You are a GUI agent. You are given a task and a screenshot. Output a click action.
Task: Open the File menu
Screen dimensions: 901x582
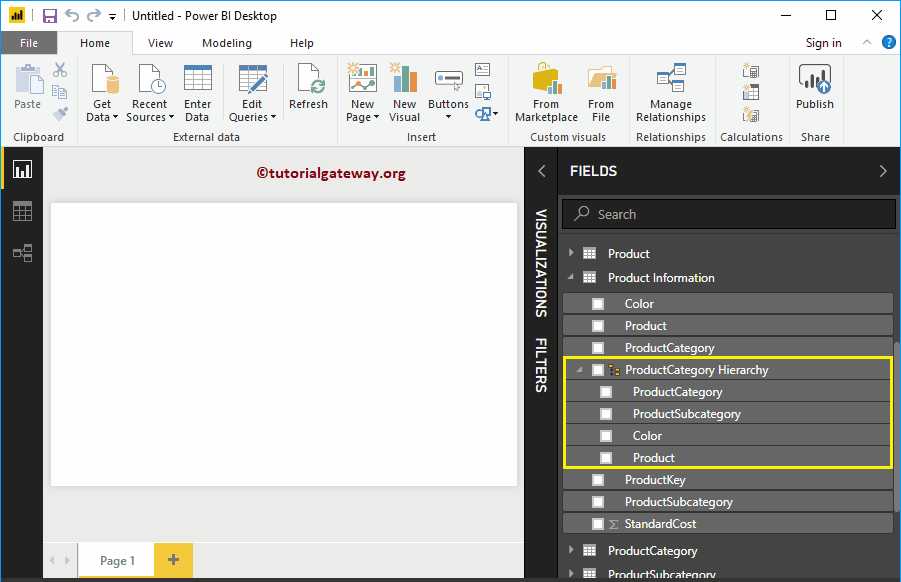pyautogui.click(x=29, y=43)
